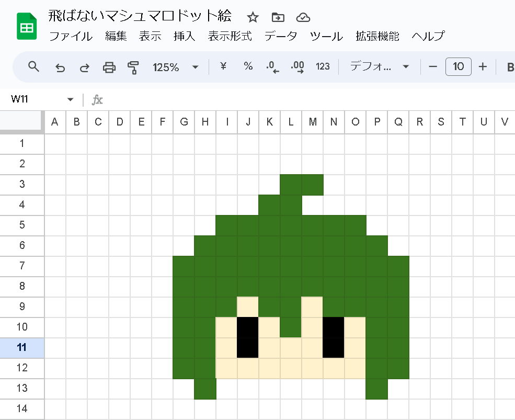Format as percent

pyautogui.click(x=248, y=66)
